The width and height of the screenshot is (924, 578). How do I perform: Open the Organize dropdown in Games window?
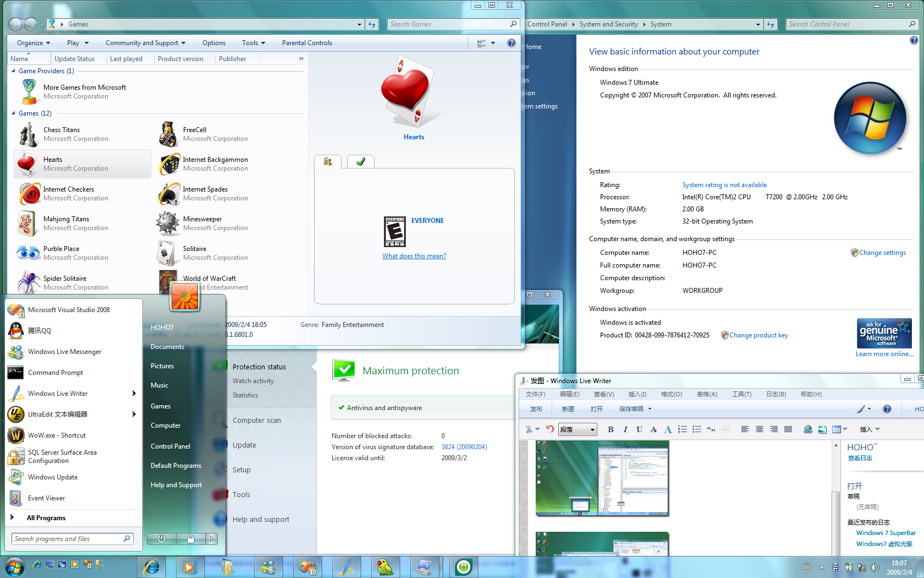click(33, 43)
